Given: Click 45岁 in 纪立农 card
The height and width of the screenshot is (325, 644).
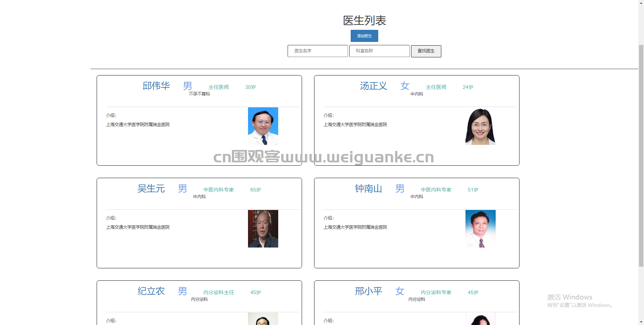Looking at the screenshot, I should (256, 292).
